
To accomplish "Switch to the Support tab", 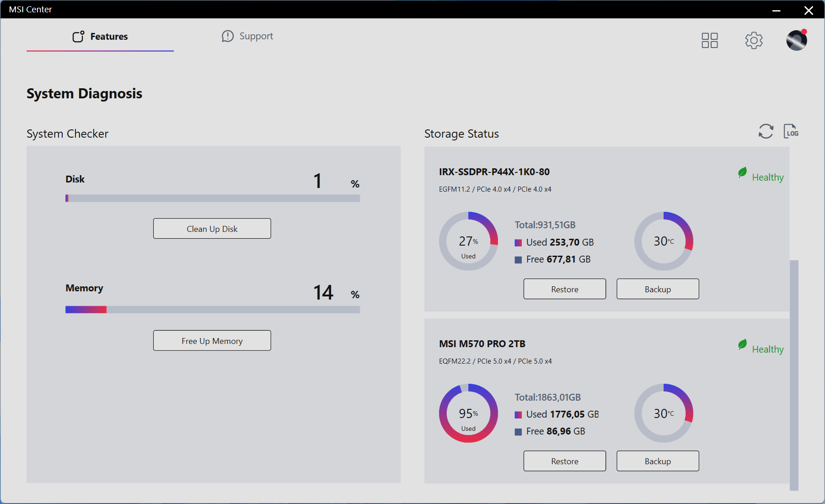I will [247, 36].
